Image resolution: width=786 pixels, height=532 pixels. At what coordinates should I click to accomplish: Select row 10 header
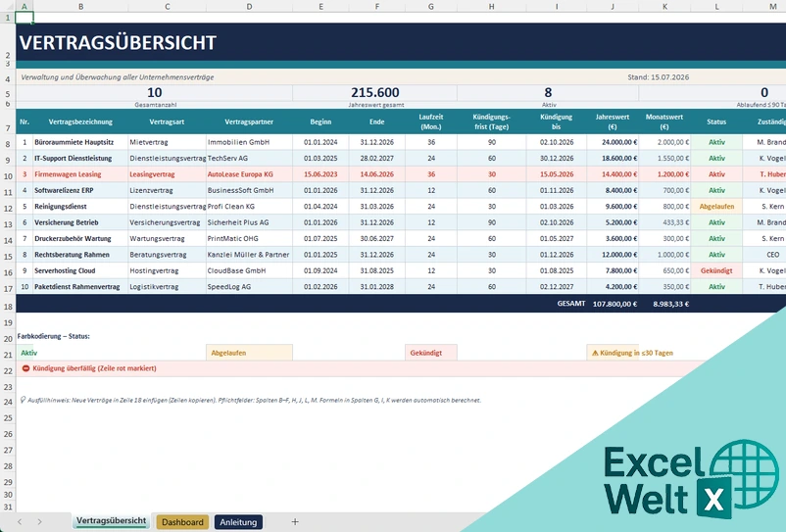tap(8, 176)
